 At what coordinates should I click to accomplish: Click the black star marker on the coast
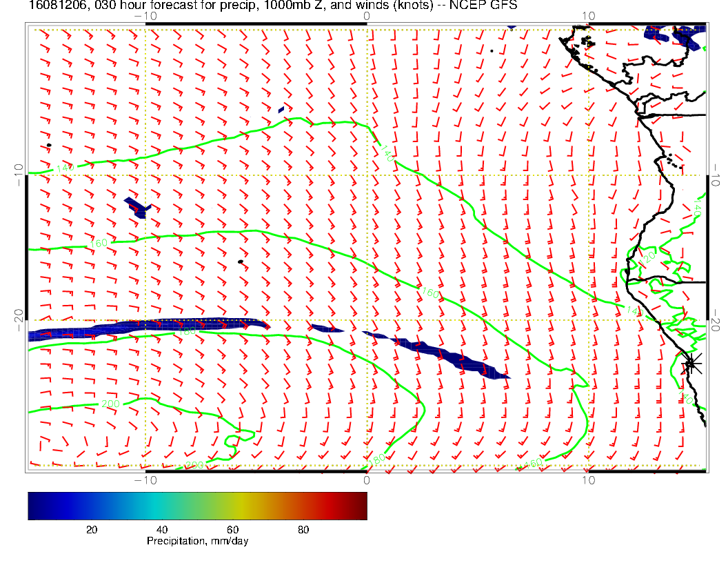pos(691,363)
